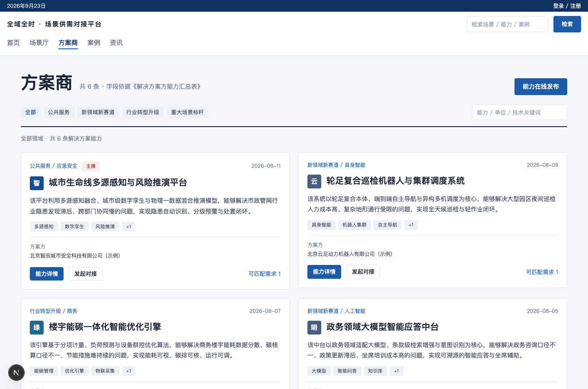Click 发起对接 on the 城市生命线 card
Screen dimensions: 588x389
click(86, 274)
